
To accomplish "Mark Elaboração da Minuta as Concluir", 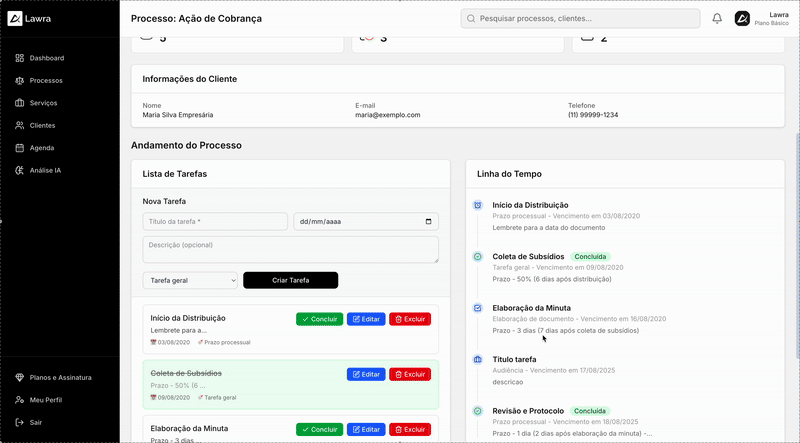I will coord(319,429).
